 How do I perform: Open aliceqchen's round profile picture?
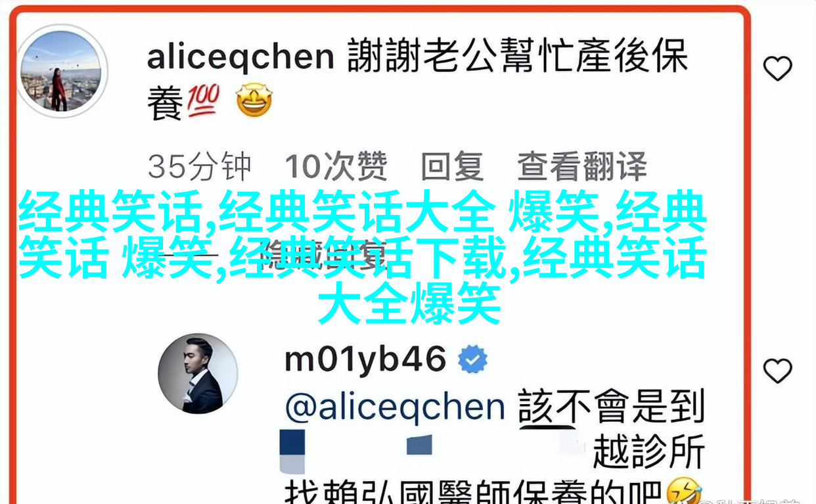(61, 71)
